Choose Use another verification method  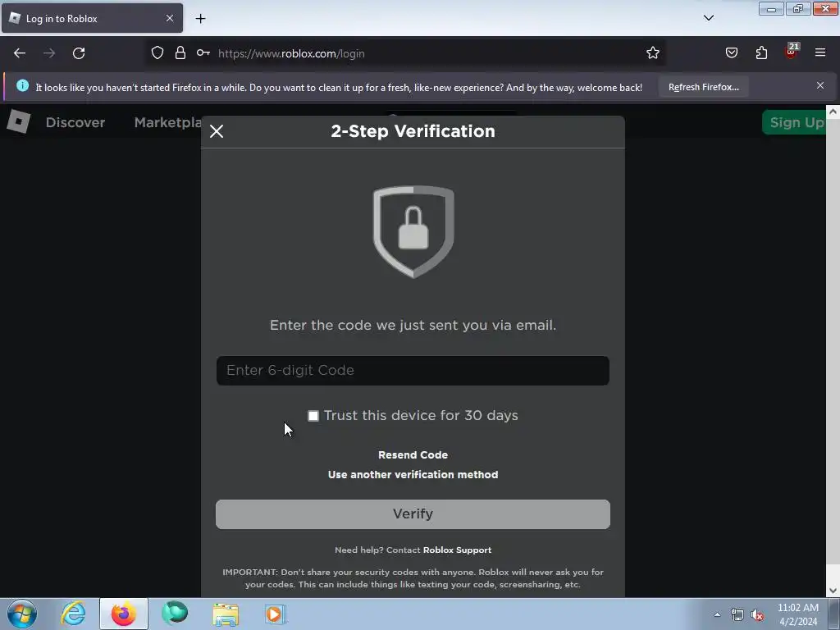pos(413,475)
